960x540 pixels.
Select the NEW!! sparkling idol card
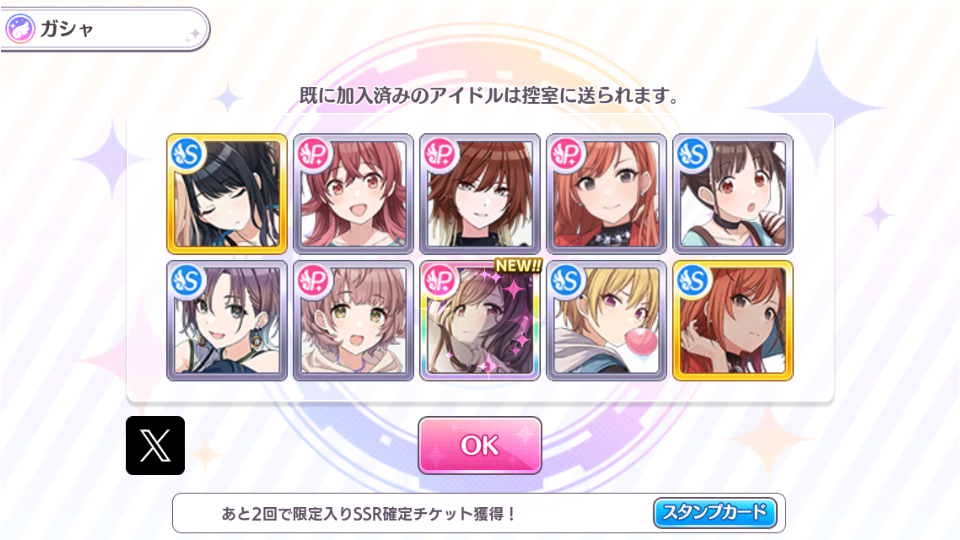479,320
